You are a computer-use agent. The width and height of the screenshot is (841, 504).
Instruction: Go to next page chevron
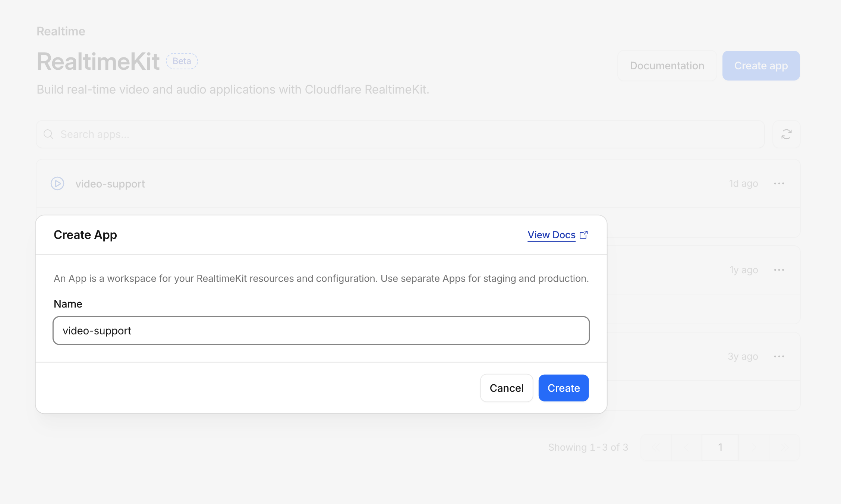(754, 447)
